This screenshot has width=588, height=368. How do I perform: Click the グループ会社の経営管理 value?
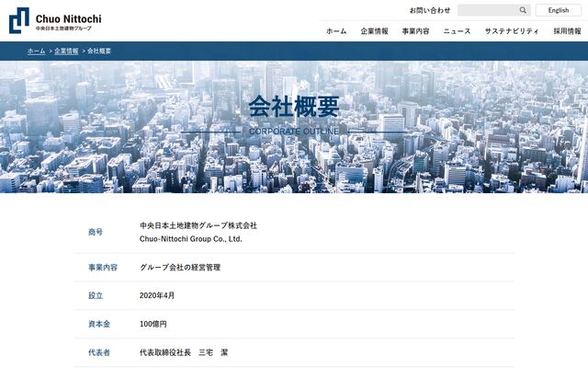coord(180,268)
